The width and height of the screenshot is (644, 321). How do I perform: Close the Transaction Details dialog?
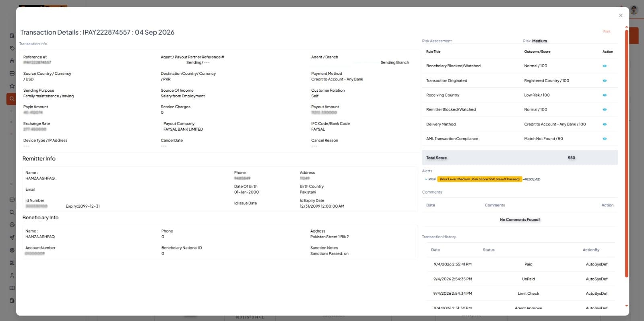[621, 15]
